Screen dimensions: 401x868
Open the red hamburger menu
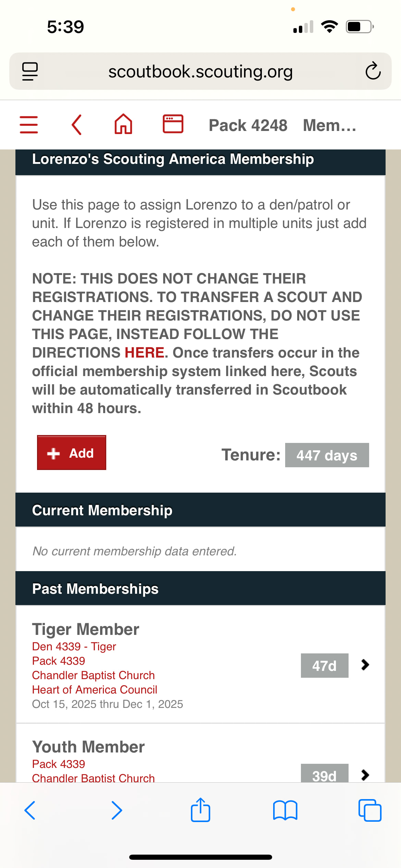coord(29,125)
